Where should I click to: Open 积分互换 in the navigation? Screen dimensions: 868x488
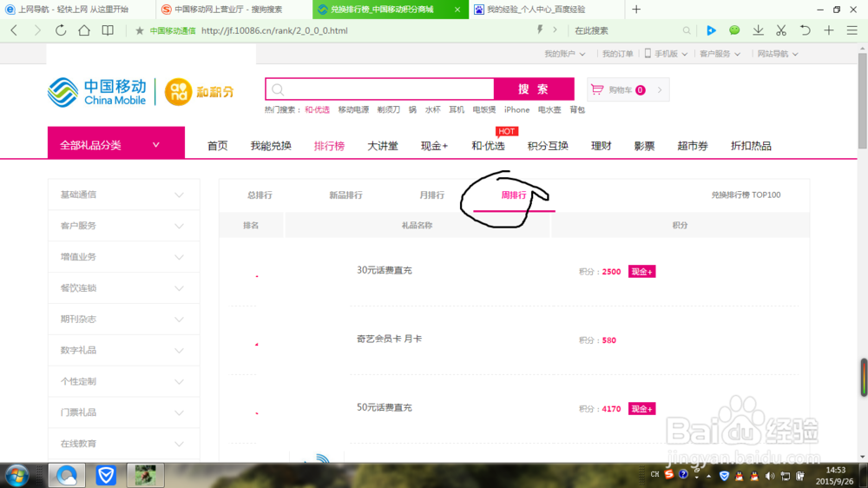pyautogui.click(x=548, y=146)
